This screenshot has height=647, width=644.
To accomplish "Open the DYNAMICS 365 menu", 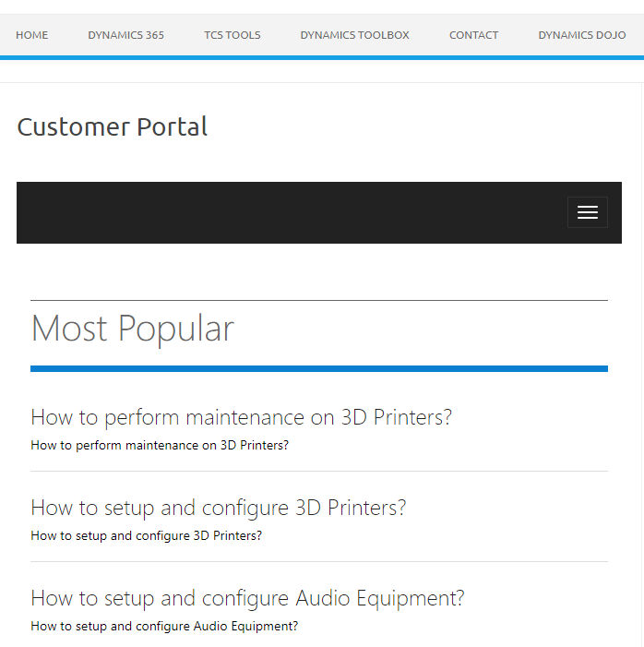I will 125,35.
